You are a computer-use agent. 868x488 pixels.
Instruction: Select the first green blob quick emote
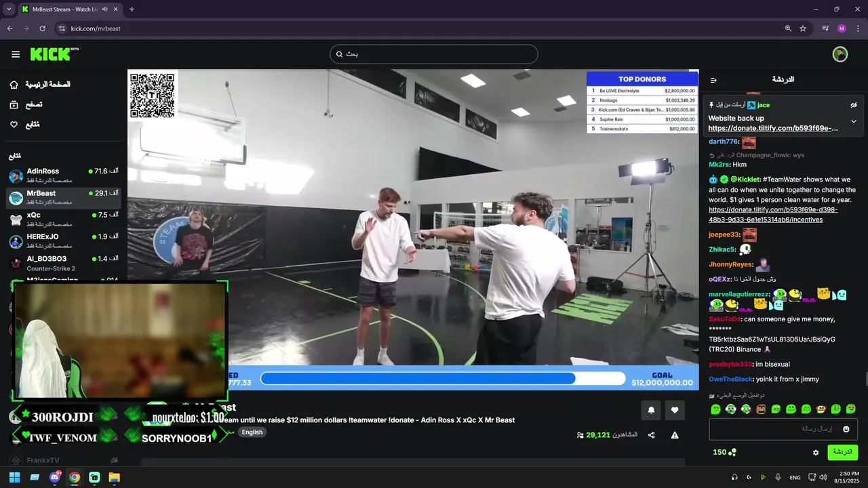pyautogui.click(x=715, y=409)
